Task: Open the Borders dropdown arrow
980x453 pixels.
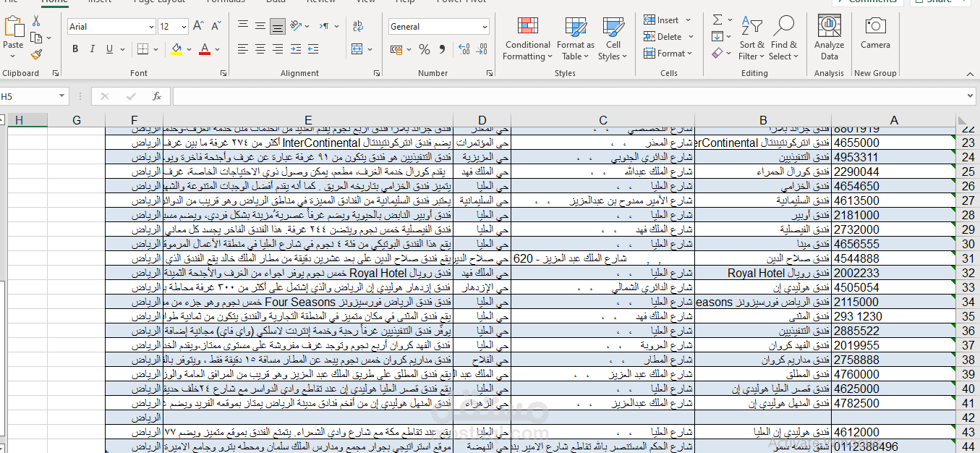Action: 154,49
